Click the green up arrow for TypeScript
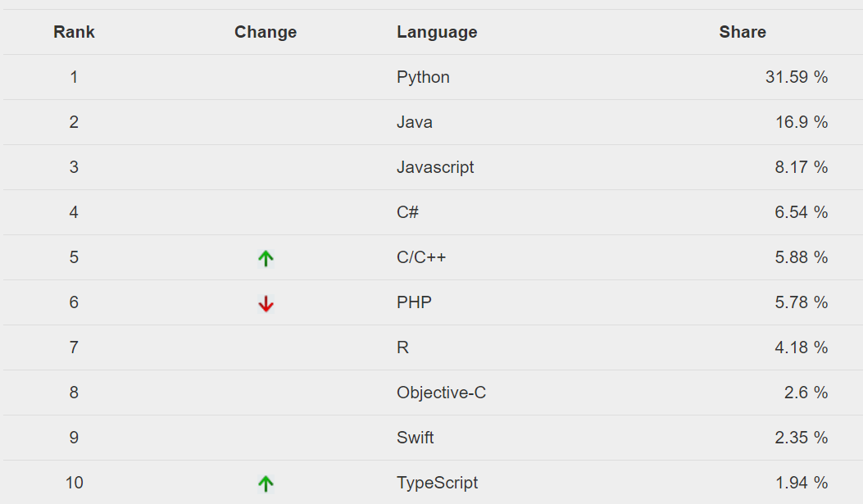The width and height of the screenshot is (863, 504). point(266,484)
